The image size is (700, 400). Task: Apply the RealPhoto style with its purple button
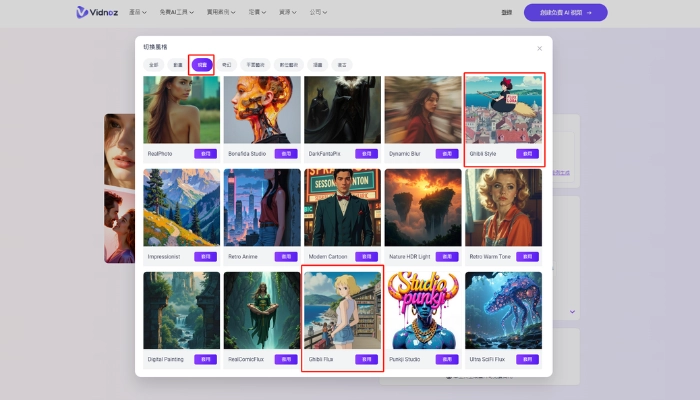(205, 154)
